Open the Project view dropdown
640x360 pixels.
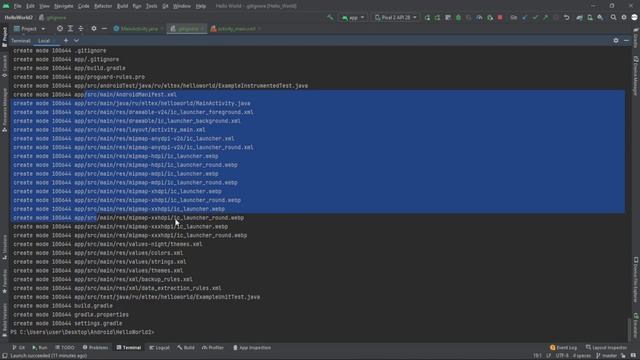pos(29,29)
